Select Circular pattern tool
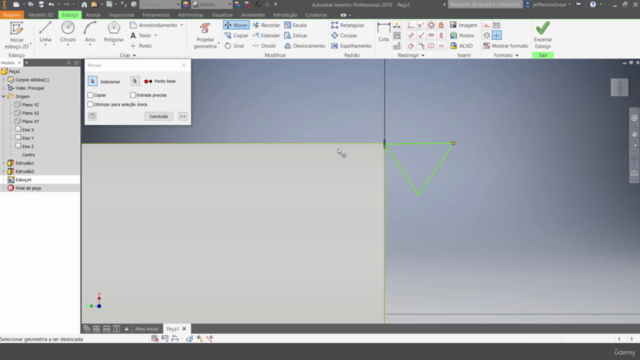This screenshot has height=360, width=640. (x=344, y=36)
